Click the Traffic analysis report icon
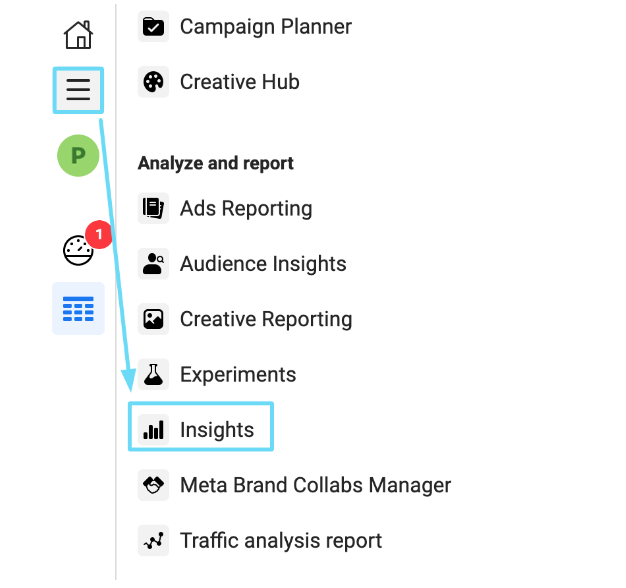This screenshot has width=626, height=588. point(153,541)
